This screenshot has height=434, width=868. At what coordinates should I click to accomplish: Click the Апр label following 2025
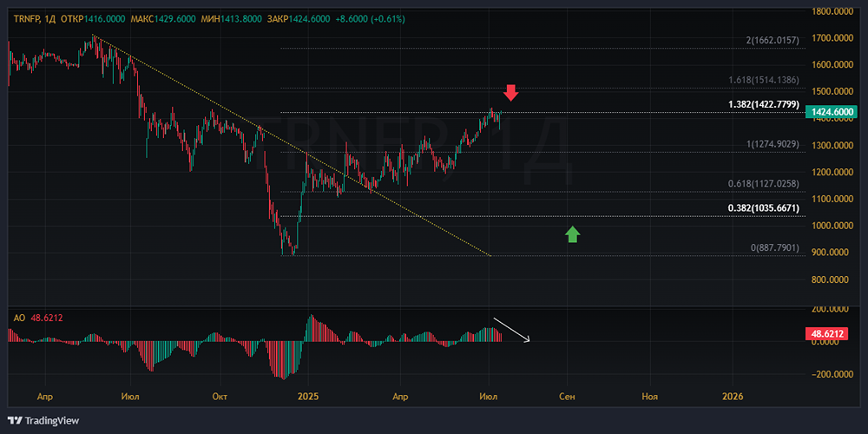tap(399, 397)
